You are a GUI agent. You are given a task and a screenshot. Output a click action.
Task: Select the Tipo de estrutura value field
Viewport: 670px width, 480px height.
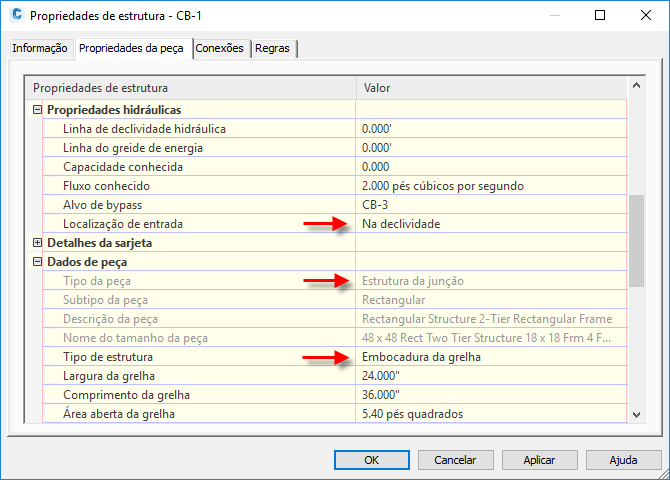(491, 357)
